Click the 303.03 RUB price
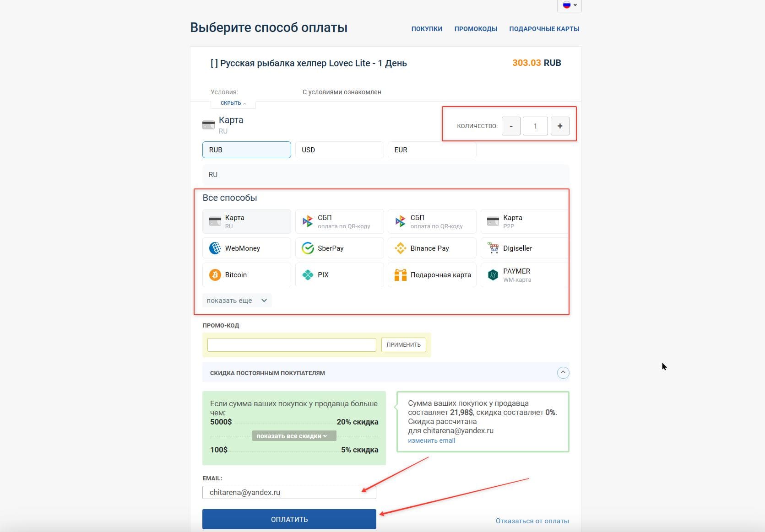 [537, 63]
